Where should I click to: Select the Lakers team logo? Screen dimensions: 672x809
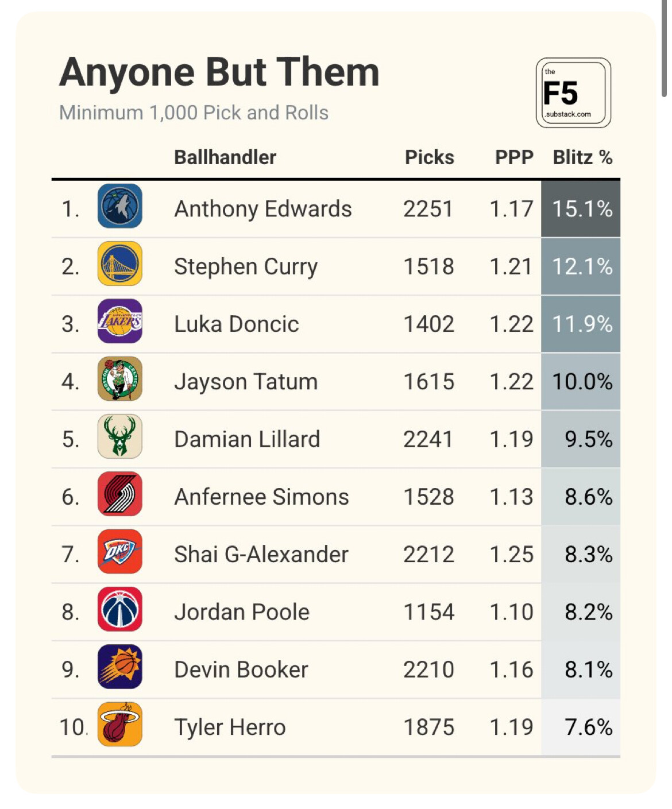119,321
